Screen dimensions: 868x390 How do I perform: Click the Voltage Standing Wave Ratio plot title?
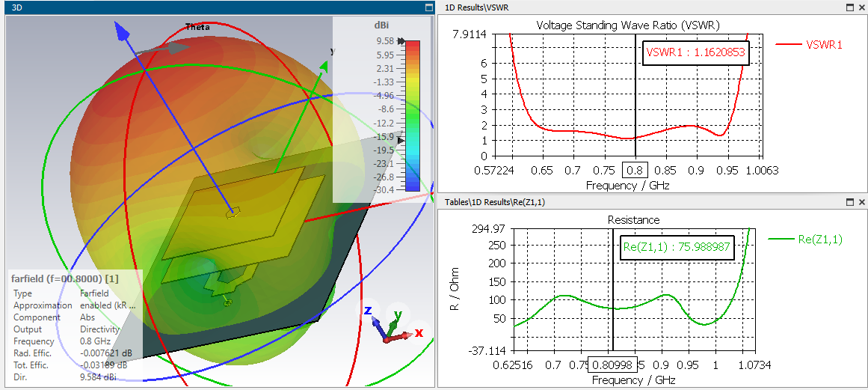tap(628, 25)
